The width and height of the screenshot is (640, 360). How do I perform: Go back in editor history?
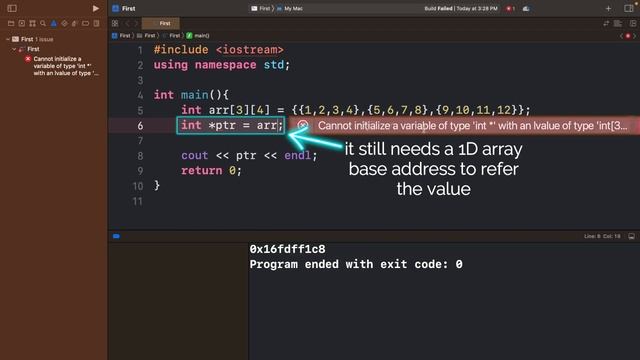pos(127,23)
